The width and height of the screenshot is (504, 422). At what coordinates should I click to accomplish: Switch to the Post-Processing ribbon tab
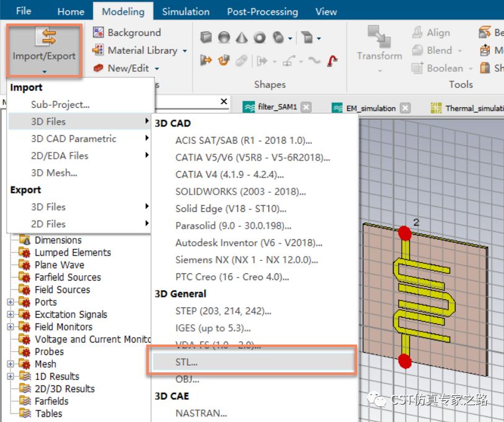(x=263, y=12)
